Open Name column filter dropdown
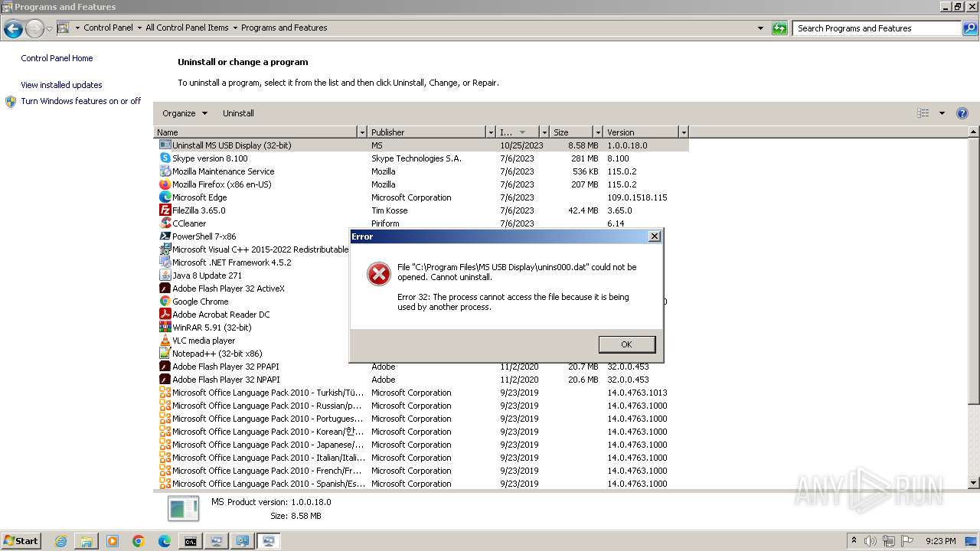Viewport: 980px width, 551px height. [362, 132]
